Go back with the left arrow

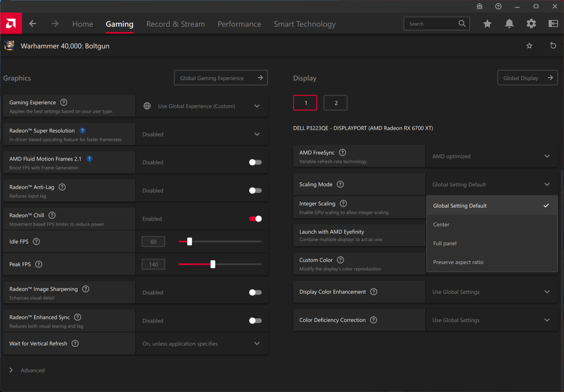33,24
